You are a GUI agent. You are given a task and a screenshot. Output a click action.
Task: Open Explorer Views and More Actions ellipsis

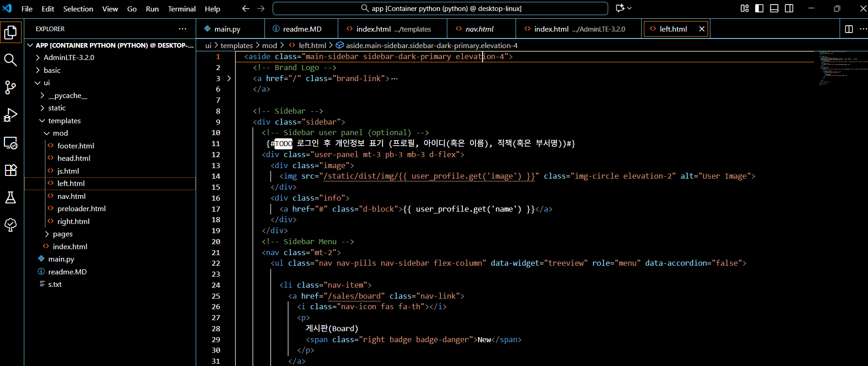[182, 29]
